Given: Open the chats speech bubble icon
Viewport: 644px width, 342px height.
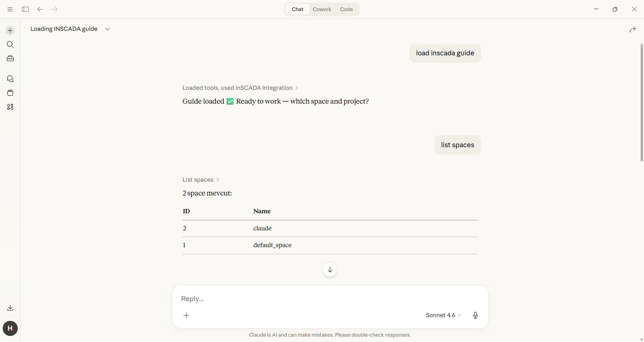Looking at the screenshot, I should [10, 79].
